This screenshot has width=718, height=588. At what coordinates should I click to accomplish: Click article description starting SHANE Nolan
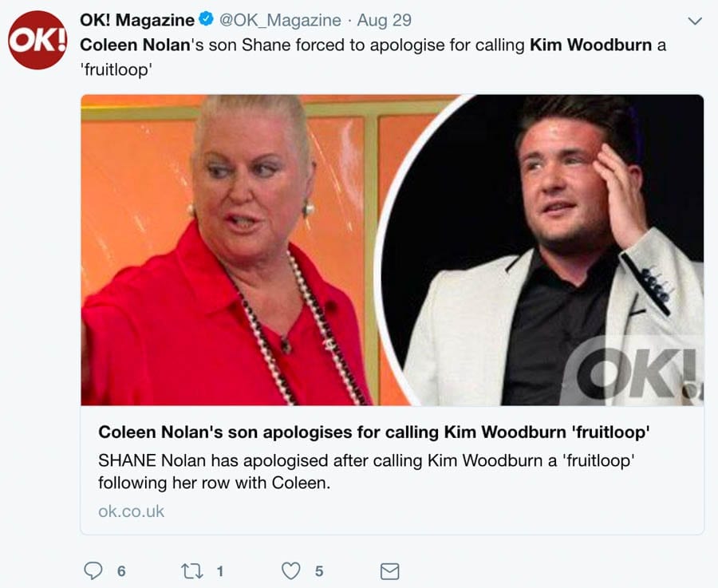tap(366, 472)
